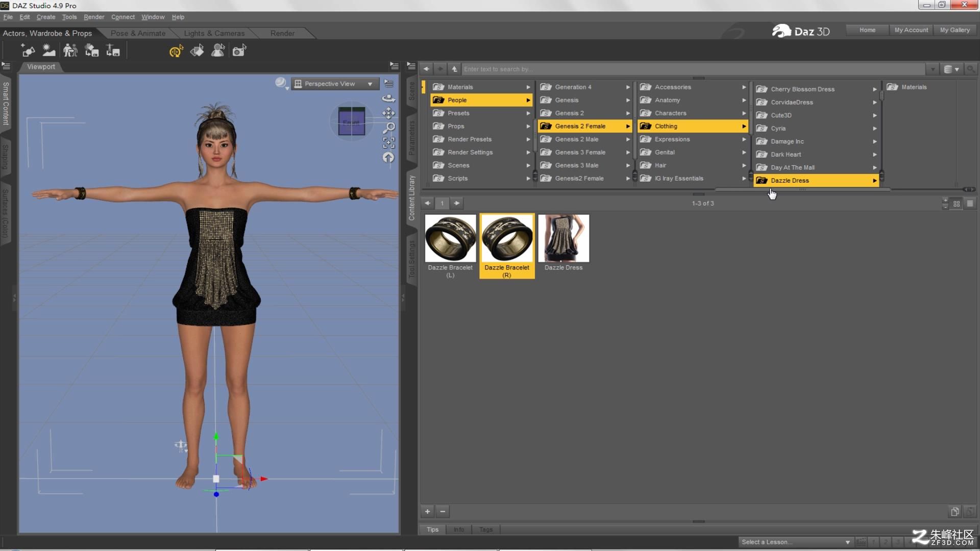Click the Create New Primitive toolbar icon
Viewport: 980px width, 551px height.
click(28, 51)
